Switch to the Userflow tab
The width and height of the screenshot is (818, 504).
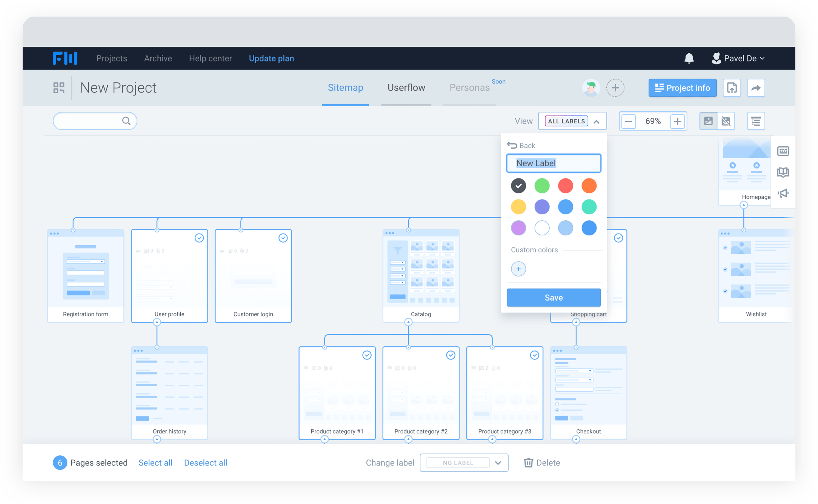(x=406, y=88)
